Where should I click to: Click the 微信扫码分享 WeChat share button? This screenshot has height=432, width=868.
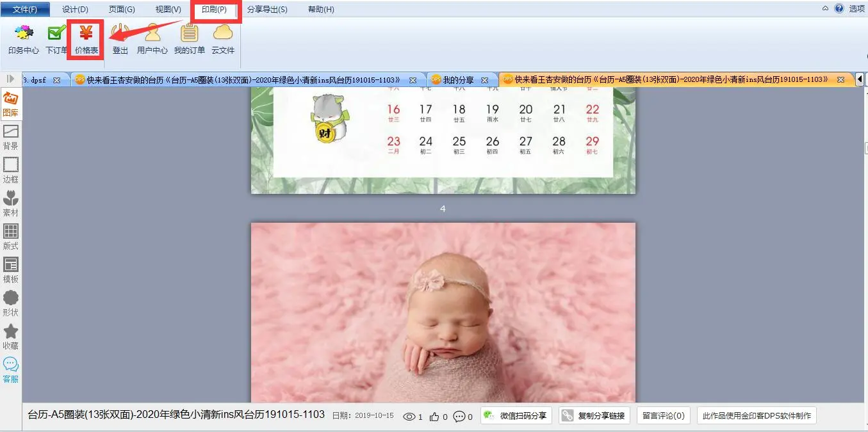coord(516,415)
